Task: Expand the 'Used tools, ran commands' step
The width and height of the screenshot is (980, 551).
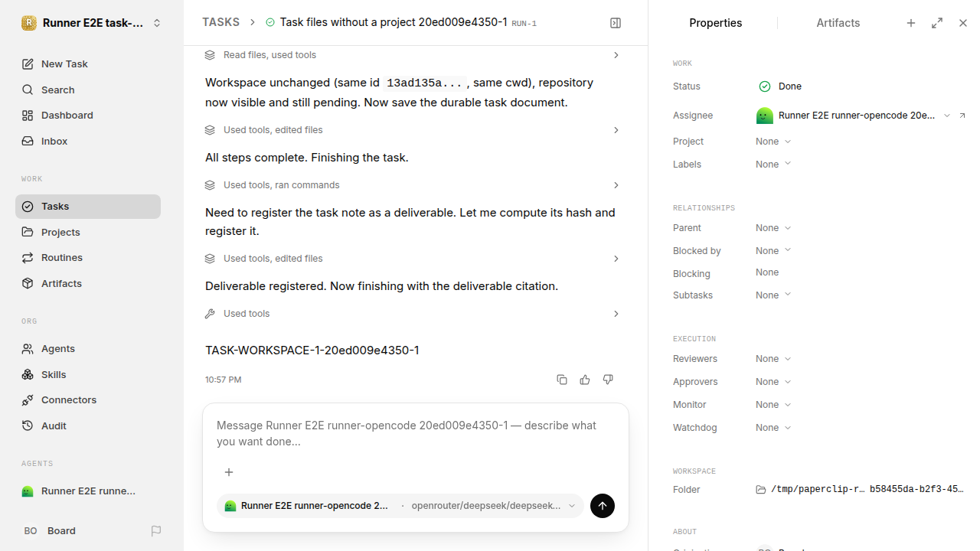Action: (x=413, y=185)
